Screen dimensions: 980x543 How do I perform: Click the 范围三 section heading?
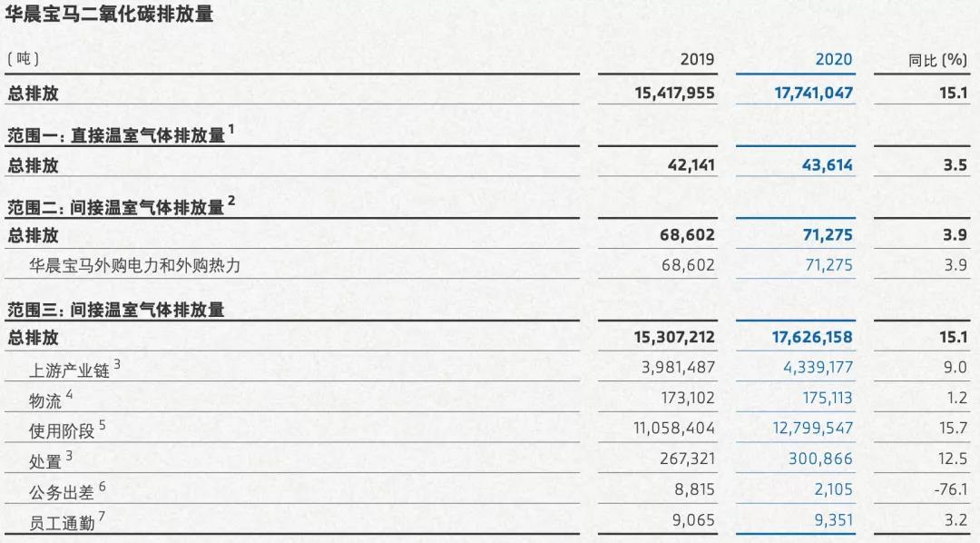pyautogui.click(x=116, y=310)
